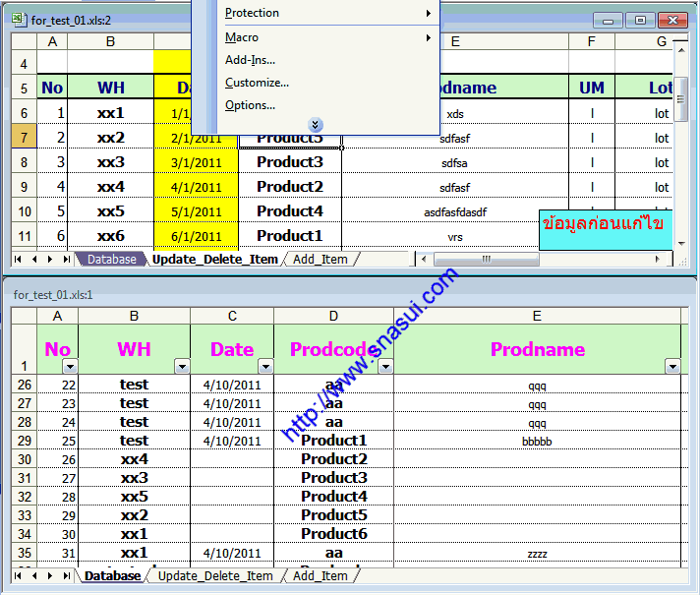Select row 7 header in top window

(24, 138)
